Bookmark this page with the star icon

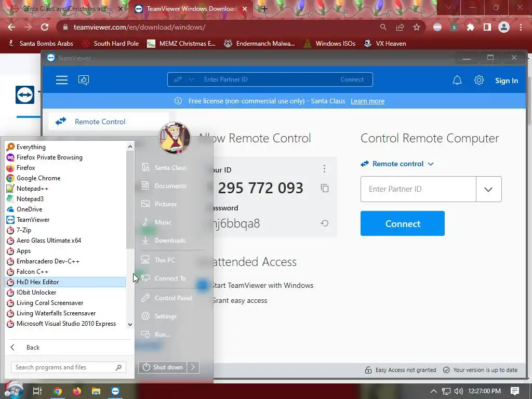click(417, 27)
